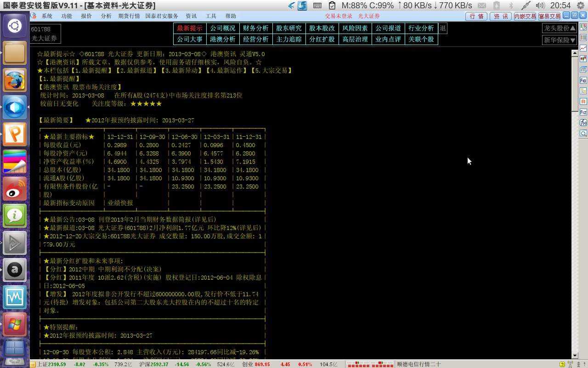Open the volume speaker indicator

tap(540, 6)
